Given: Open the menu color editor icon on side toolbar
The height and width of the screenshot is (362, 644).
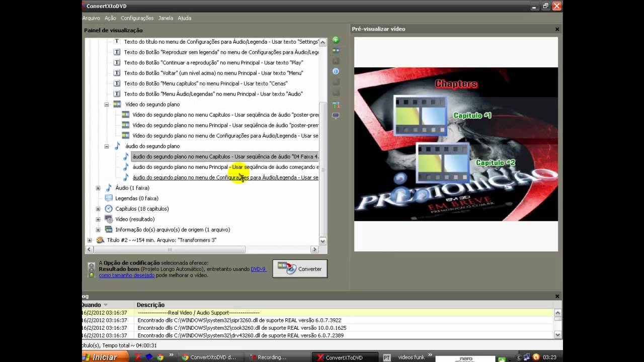Looking at the screenshot, I should point(336,105).
